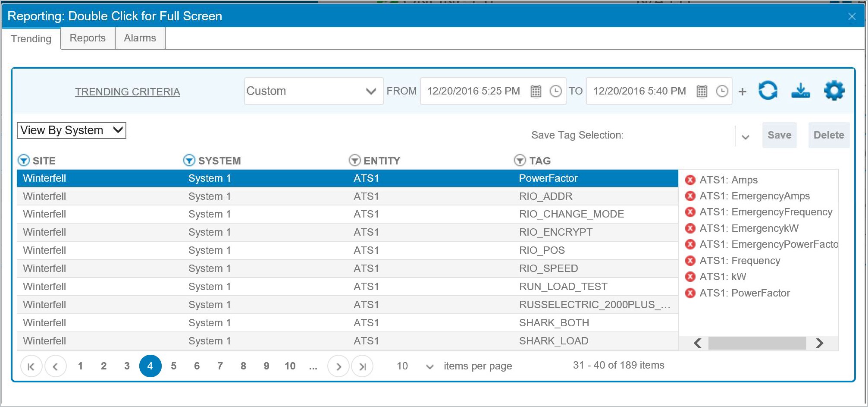Remove ATS1: EmergencyFrequency tag
Image resolution: width=868 pixels, height=407 pixels.
tap(690, 212)
